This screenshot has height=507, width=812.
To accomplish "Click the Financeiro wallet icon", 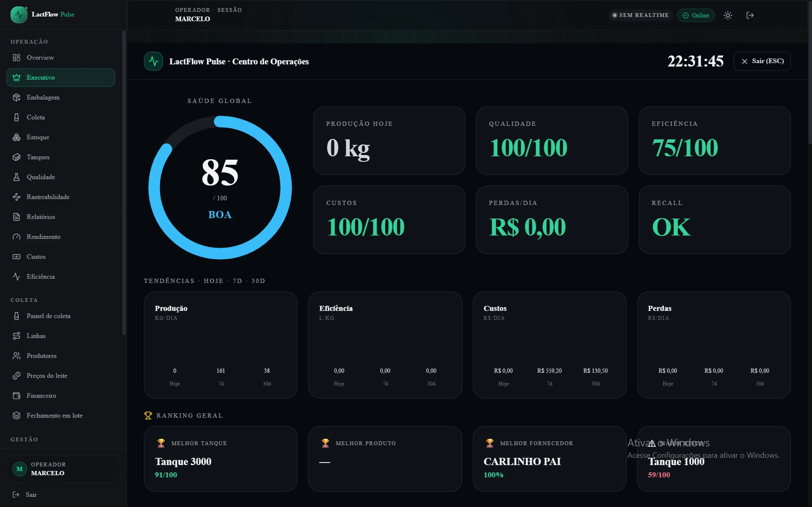I will 17,396.
